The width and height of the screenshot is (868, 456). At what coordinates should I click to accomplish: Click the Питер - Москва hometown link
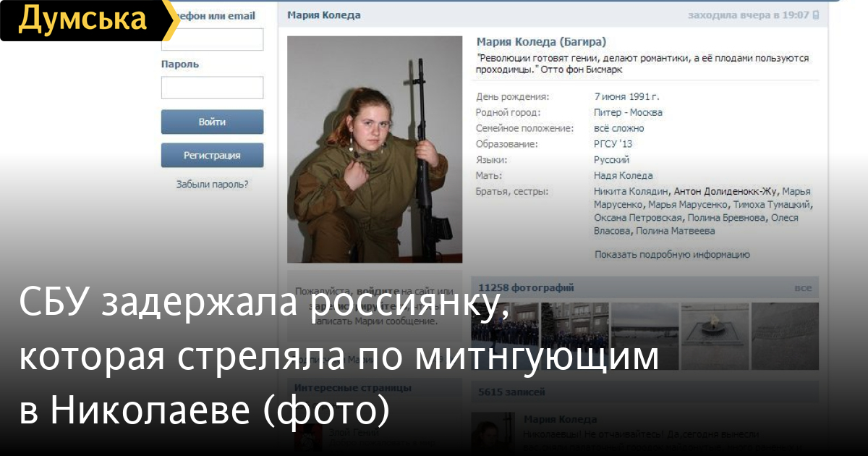pyautogui.click(x=628, y=112)
